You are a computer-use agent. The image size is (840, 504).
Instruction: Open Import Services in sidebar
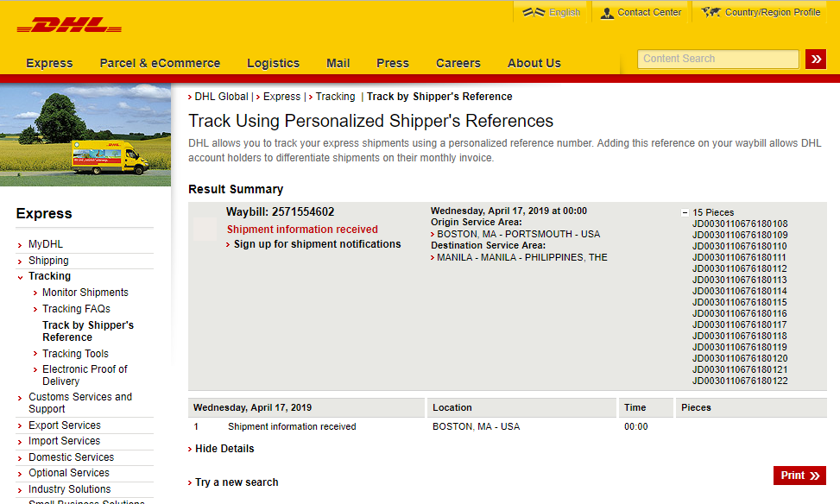pos(64,441)
